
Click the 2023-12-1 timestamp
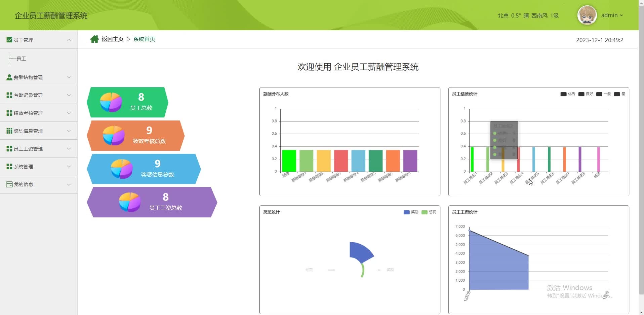pyautogui.click(x=600, y=40)
